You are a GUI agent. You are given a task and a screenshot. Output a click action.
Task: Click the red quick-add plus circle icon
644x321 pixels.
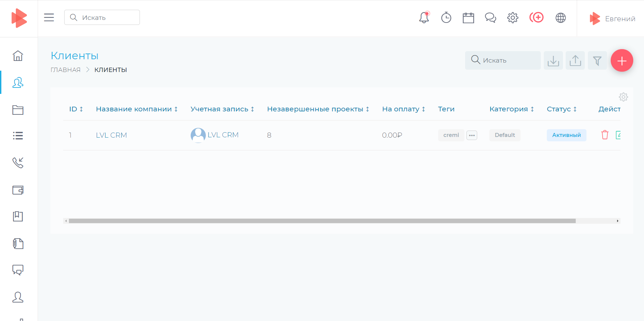pos(536,17)
